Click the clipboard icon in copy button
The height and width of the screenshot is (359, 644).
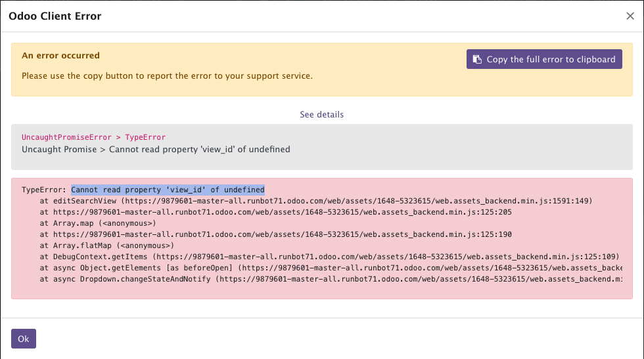tap(477, 59)
